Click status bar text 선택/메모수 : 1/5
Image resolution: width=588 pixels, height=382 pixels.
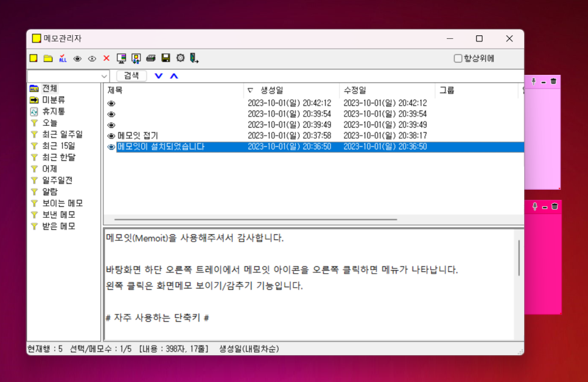101,349
